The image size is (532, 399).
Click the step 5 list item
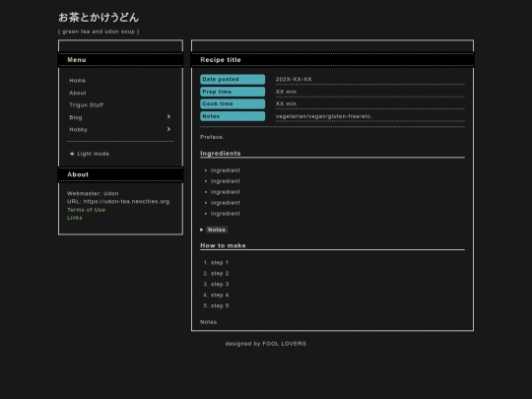[220, 305]
